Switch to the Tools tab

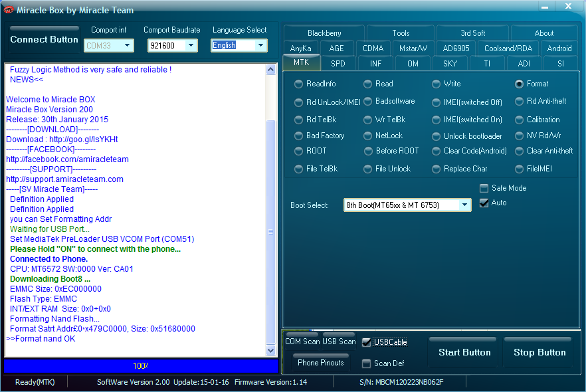point(401,33)
